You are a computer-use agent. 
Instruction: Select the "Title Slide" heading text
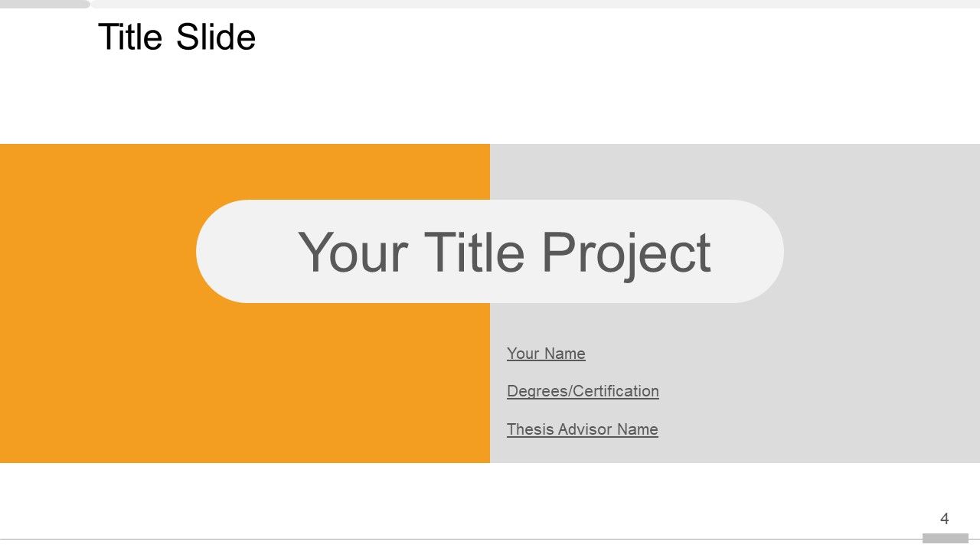[x=177, y=37]
